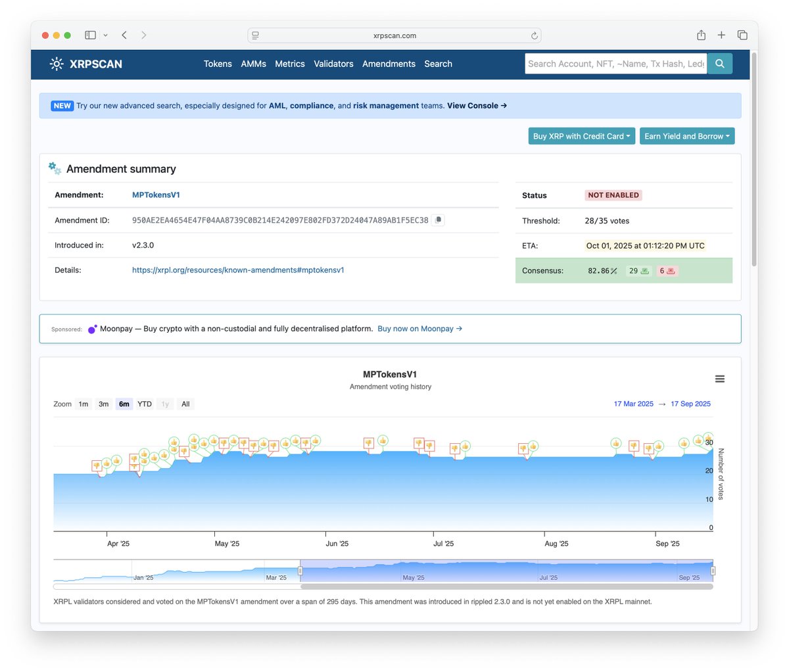Click the lone thumbs-up marker in late August
This screenshot has height=672, width=789.
tap(616, 443)
